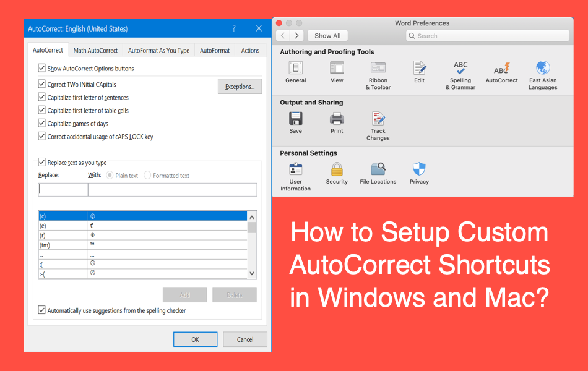Screen dimensions: 588x371
Task: Click the help question mark in AutoCorrect dialog
Action: click(x=234, y=28)
